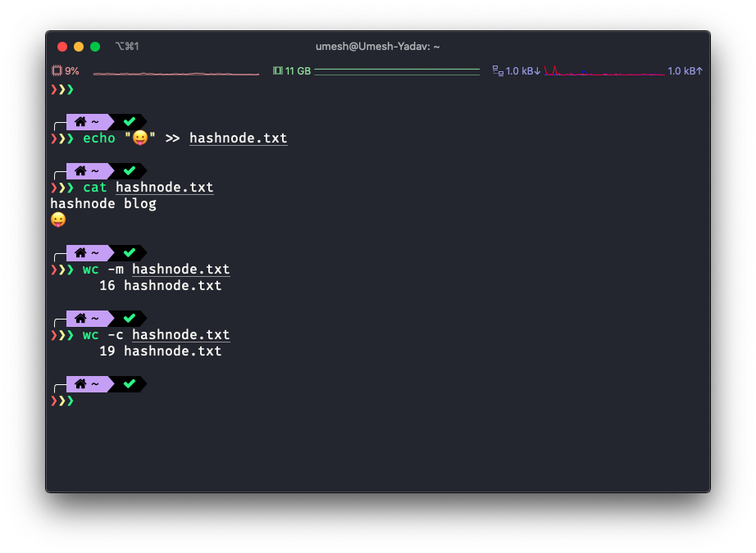Click the emoji inside the echo command quotes
The height and width of the screenshot is (553, 756).
pos(140,138)
